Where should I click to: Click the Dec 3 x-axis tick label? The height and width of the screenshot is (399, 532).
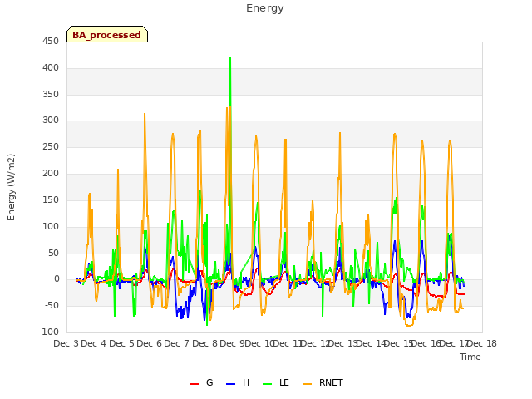[x=66, y=343]
